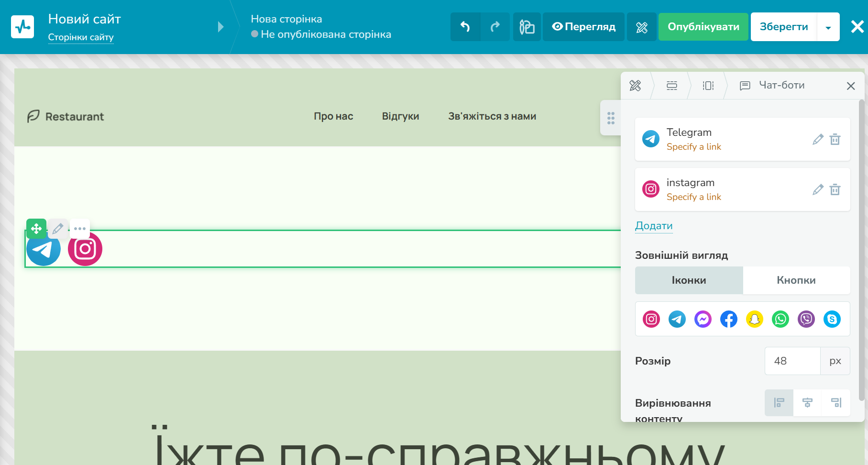Choose Messenger icon in the icon palette
This screenshot has height=465, width=868.
point(703,319)
